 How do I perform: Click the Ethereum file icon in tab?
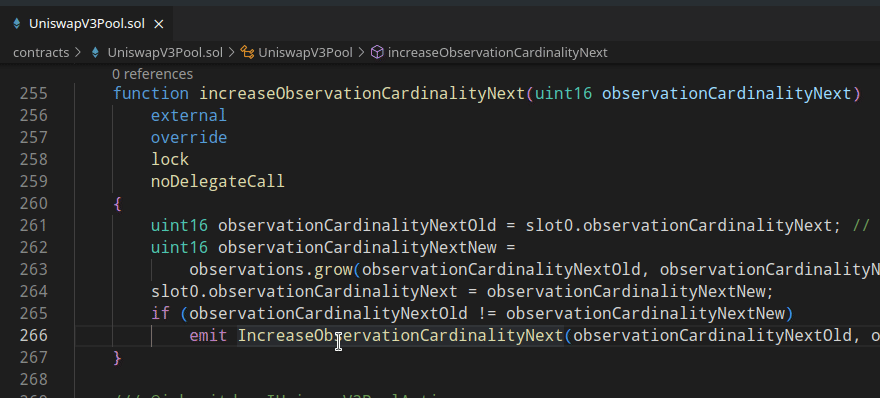tap(17, 24)
